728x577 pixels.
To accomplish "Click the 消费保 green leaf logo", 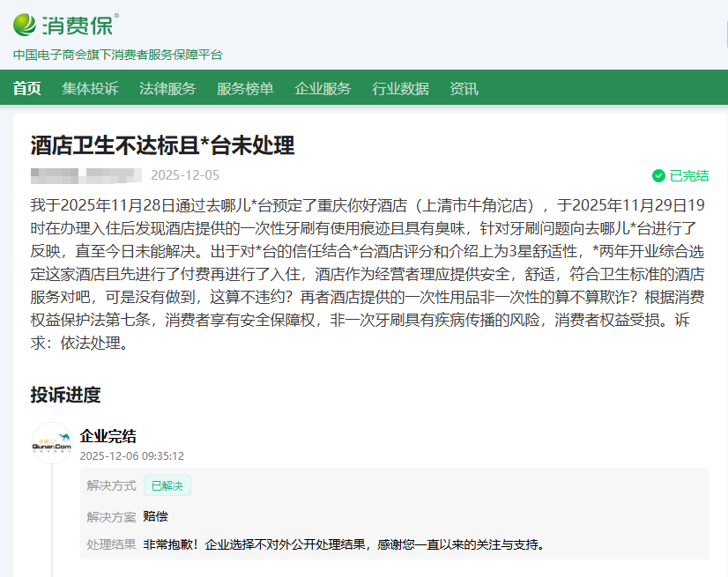I will 26,24.
